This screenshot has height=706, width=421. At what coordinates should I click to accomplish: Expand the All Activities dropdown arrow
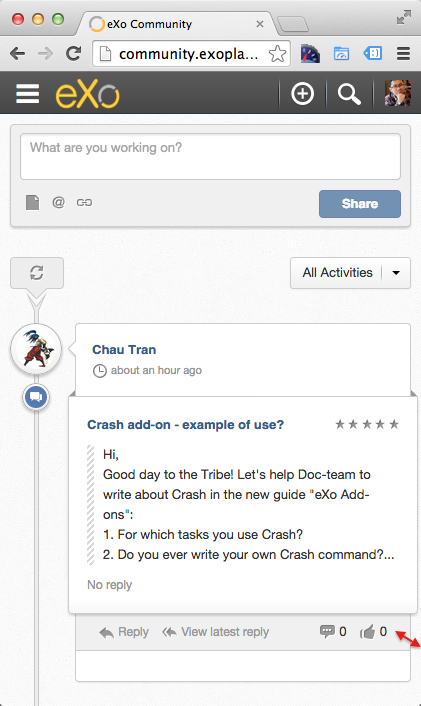[396, 273]
